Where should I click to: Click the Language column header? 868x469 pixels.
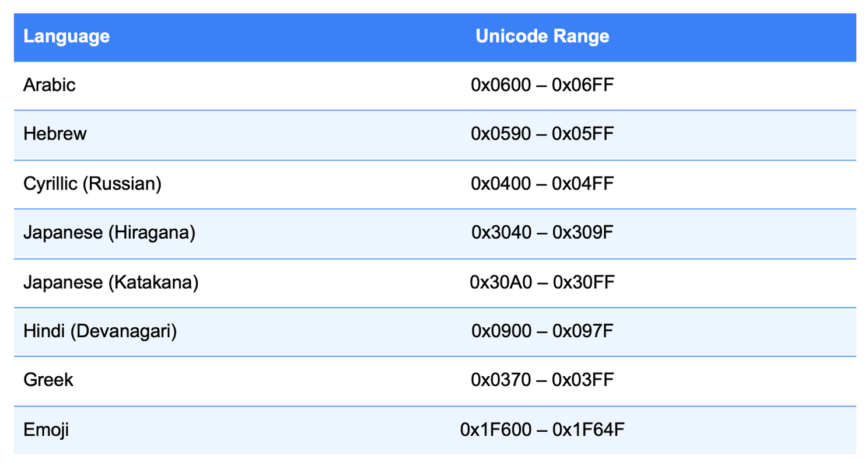click(x=66, y=36)
